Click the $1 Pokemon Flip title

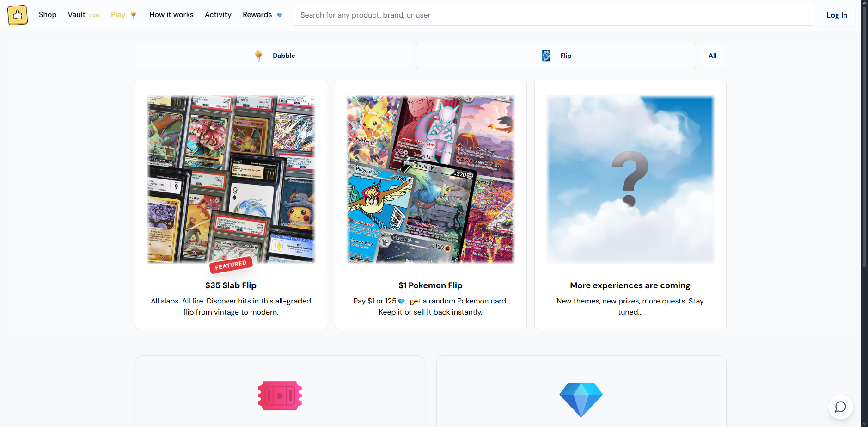click(x=430, y=285)
